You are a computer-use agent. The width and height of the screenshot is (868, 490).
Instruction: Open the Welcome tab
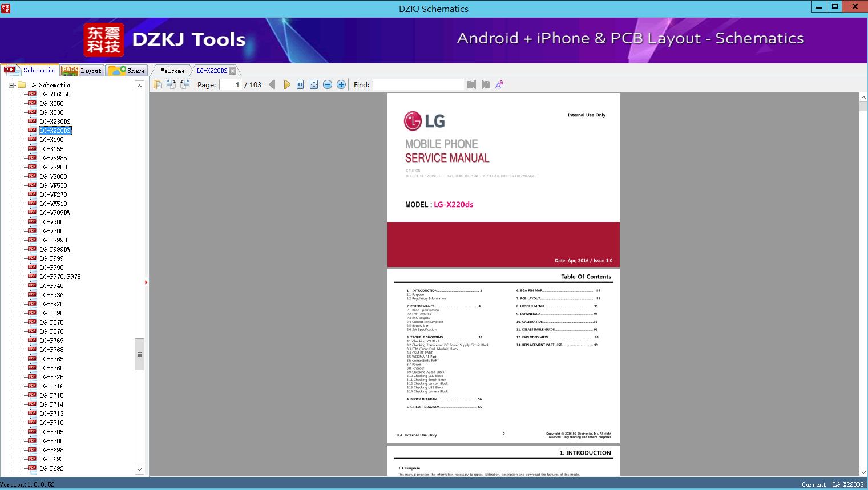[x=172, y=71]
